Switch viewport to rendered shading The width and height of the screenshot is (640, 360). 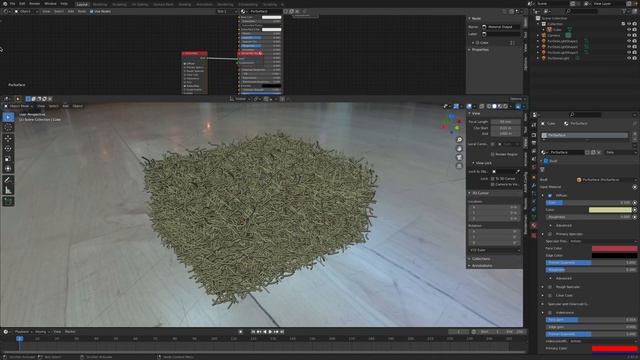(506, 107)
